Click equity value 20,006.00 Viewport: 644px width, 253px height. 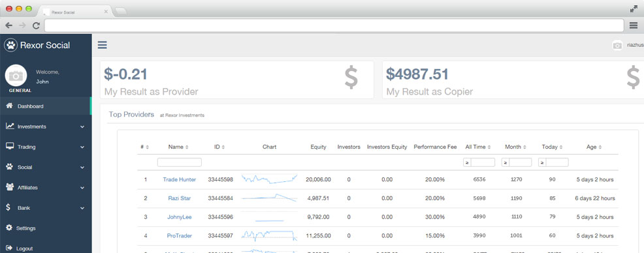(x=318, y=179)
